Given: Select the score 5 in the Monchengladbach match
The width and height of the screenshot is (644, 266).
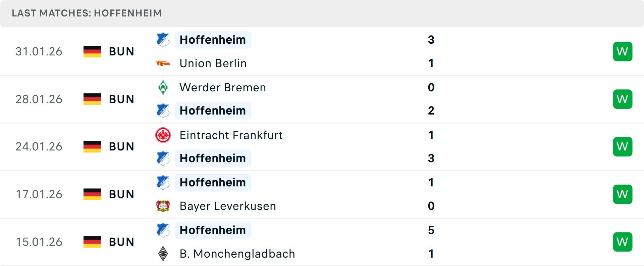Looking at the screenshot, I should pyautogui.click(x=431, y=230).
